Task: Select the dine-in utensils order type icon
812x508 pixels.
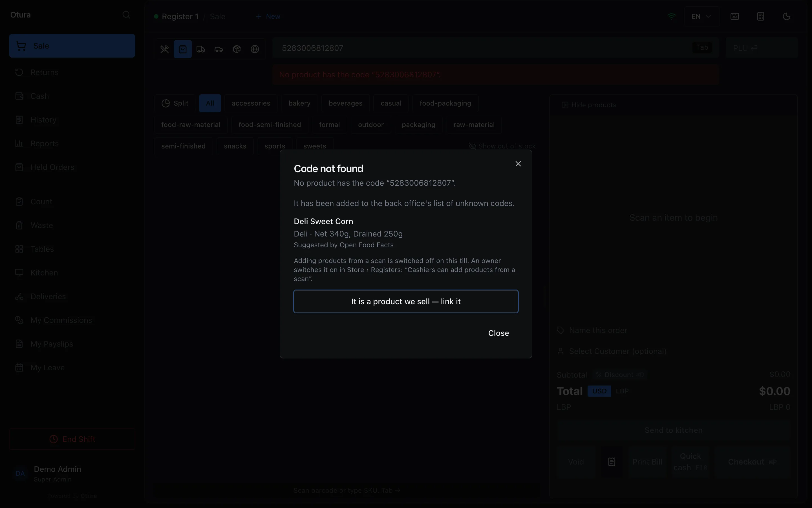Action: [x=164, y=49]
